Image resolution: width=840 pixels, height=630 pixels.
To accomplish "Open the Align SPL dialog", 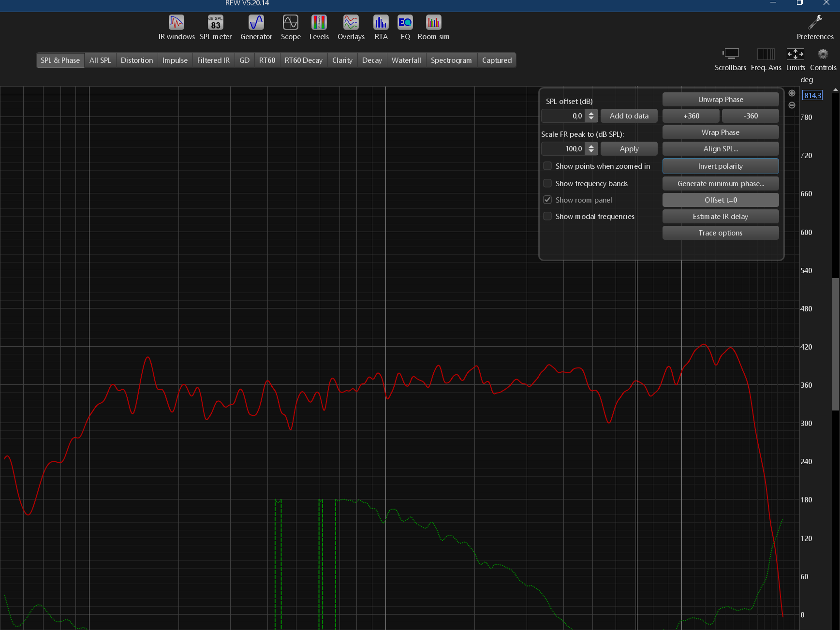I will 721,149.
